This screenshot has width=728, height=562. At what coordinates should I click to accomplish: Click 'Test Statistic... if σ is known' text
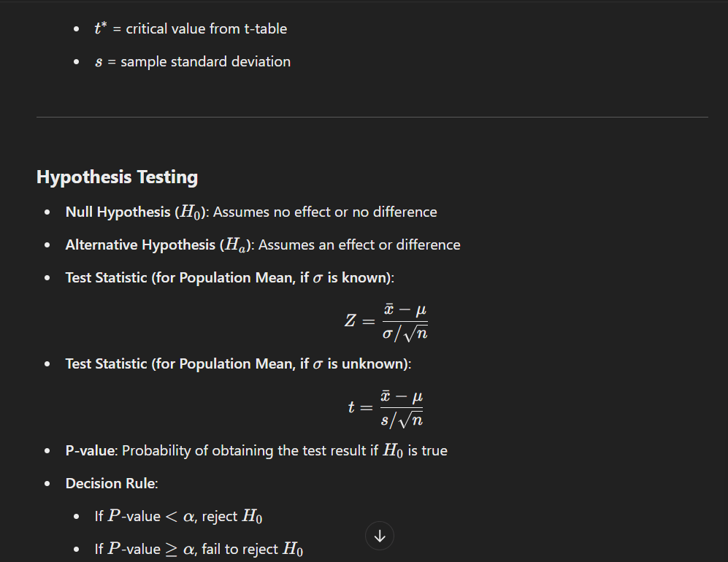pos(230,277)
